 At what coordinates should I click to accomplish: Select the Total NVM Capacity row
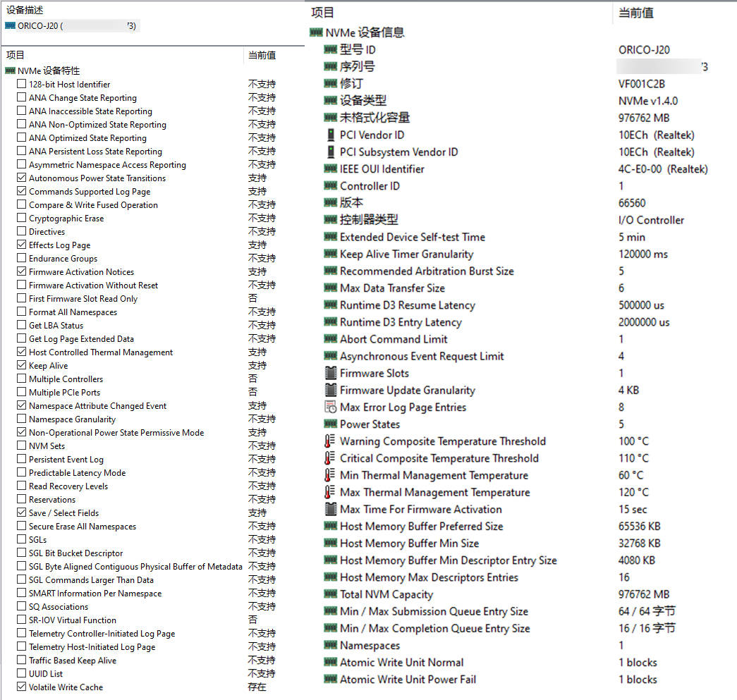396,594
